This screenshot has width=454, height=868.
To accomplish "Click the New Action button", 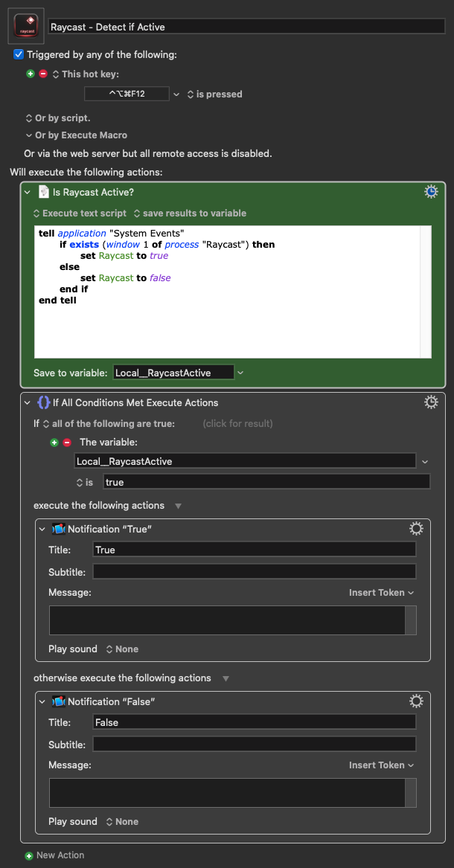I will [55, 855].
